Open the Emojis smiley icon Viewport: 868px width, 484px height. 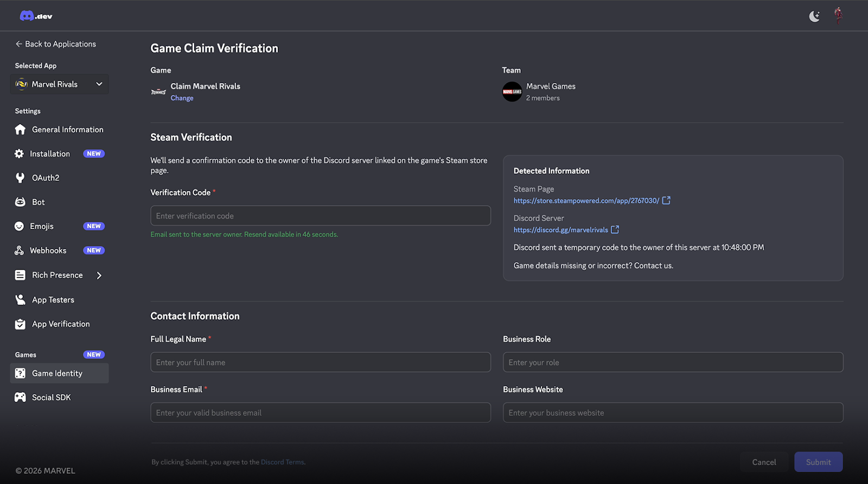[20, 226]
